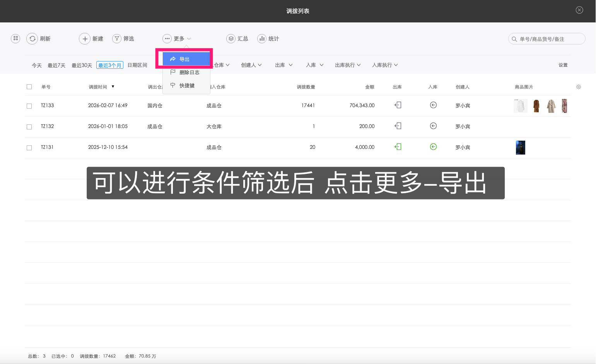Choose 删除日志 from the More menu
Screen dimensions: 596x364
[x=188, y=72]
